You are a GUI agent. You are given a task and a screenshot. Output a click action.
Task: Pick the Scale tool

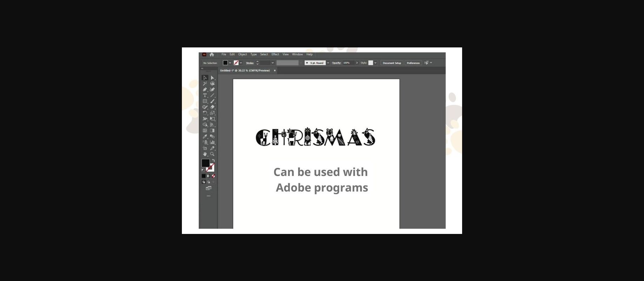(212, 113)
